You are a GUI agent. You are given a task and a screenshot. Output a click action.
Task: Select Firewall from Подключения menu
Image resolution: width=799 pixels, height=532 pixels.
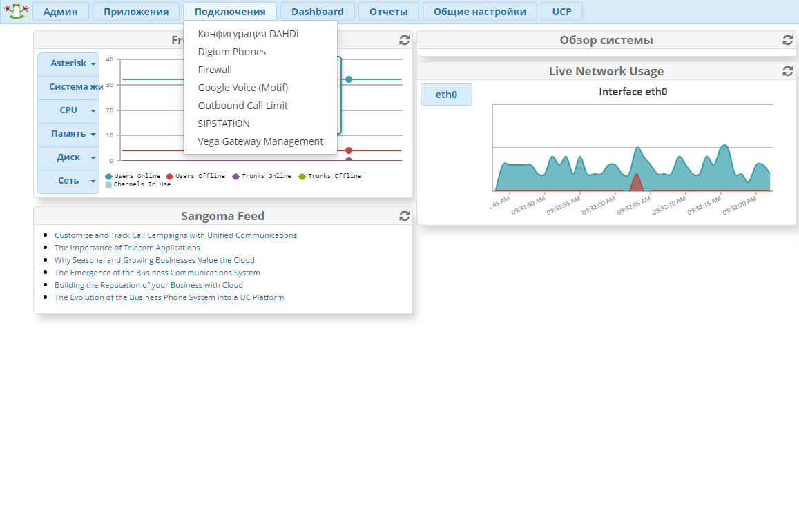pos(215,70)
